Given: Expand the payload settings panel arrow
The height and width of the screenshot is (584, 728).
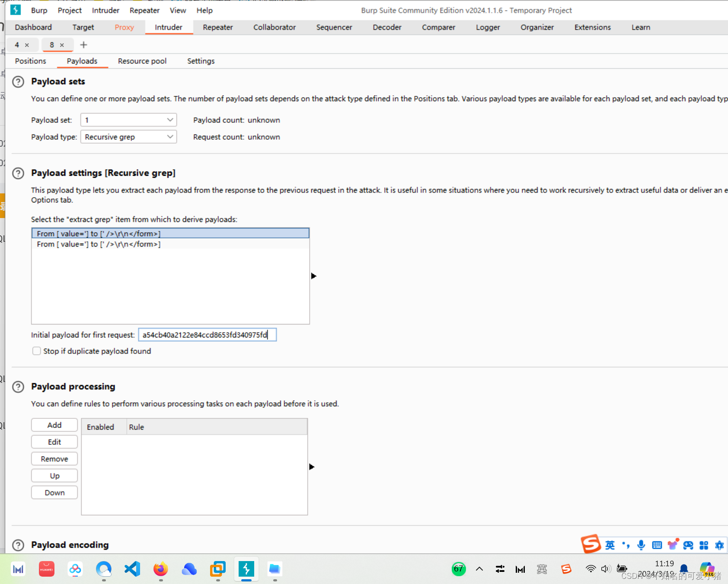Looking at the screenshot, I should coord(314,276).
